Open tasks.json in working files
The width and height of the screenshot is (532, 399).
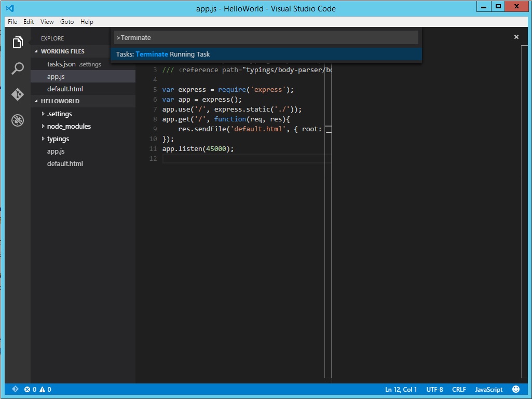pos(83,64)
